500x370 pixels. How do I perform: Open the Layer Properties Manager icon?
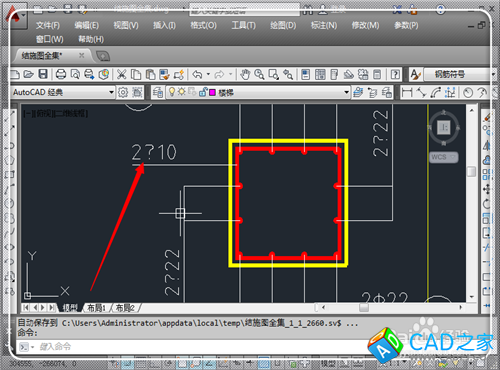coord(158,92)
